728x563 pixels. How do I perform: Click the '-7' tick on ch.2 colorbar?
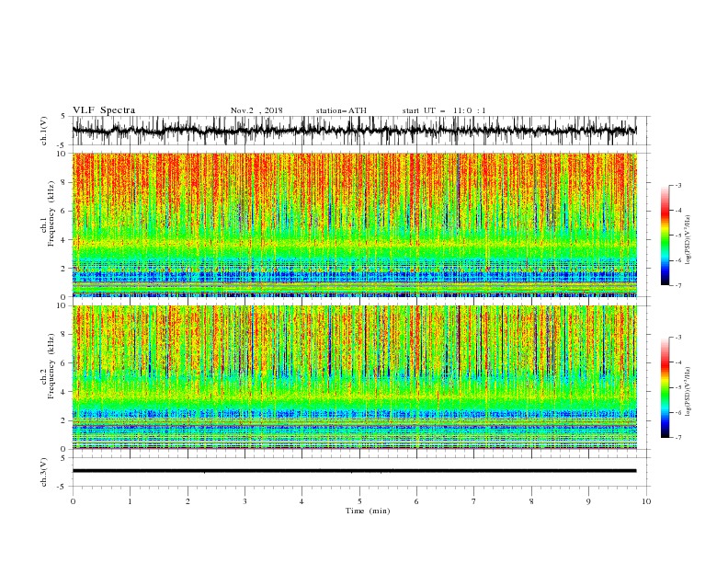[677, 438]
